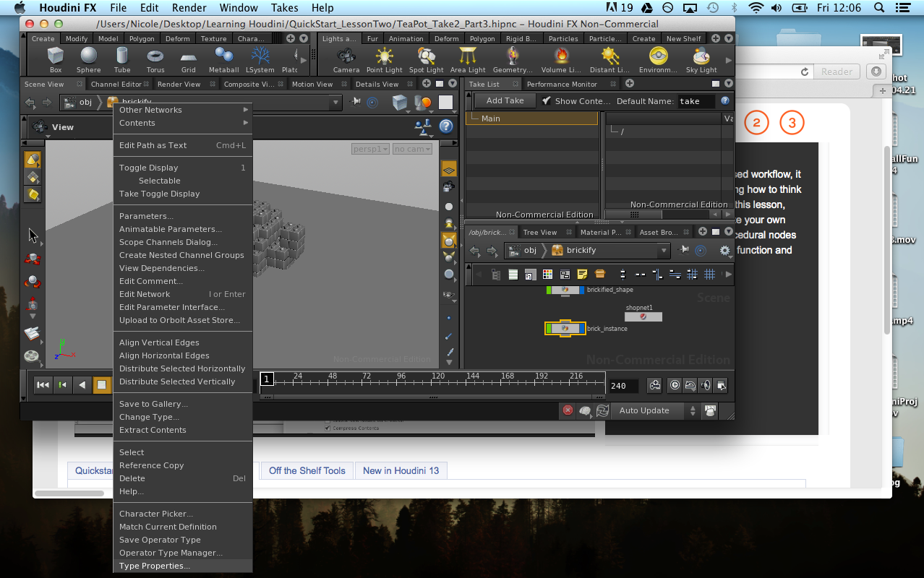
Task: Click the sticky note icon in network toolbar
Action: [x=583, y=275]
